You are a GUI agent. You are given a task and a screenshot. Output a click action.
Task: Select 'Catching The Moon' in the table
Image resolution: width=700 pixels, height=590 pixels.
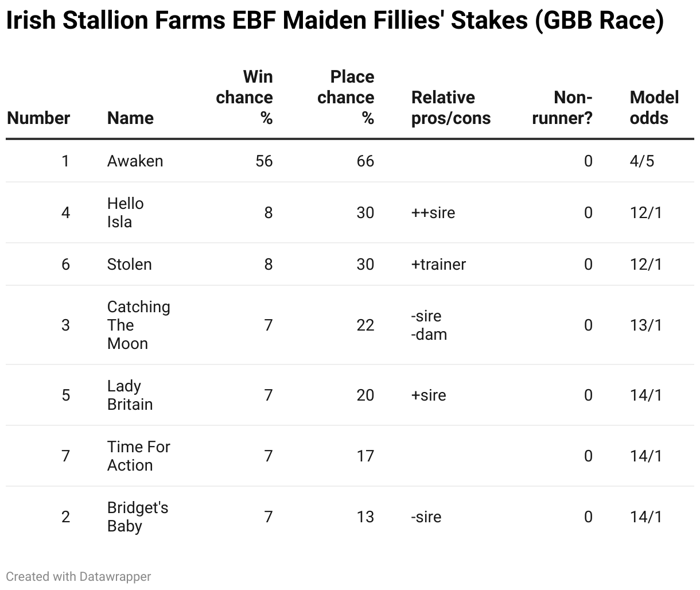pyautogui.click(x=139, y=325)
